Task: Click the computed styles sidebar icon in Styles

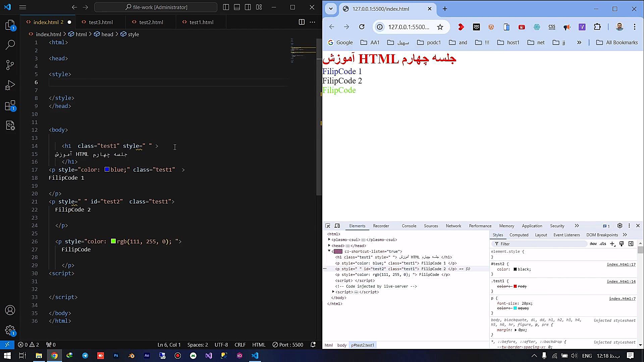Action: point(631,244)
